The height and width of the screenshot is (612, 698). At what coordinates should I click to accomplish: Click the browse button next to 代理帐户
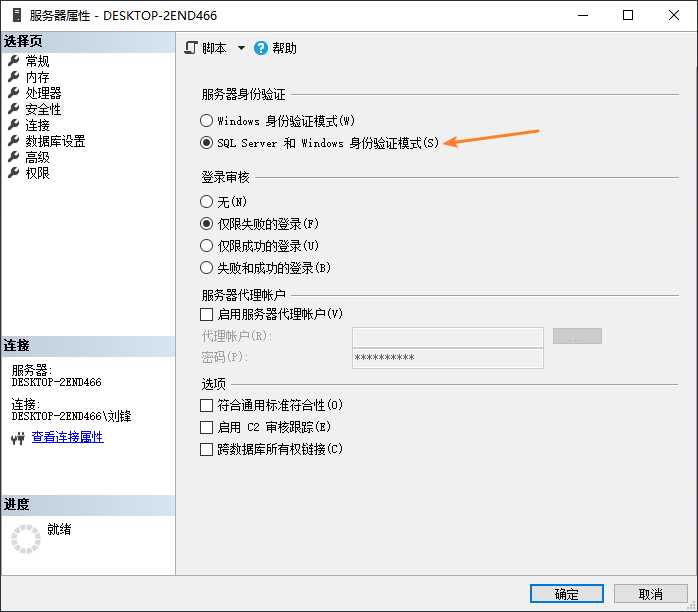point(577,336)
